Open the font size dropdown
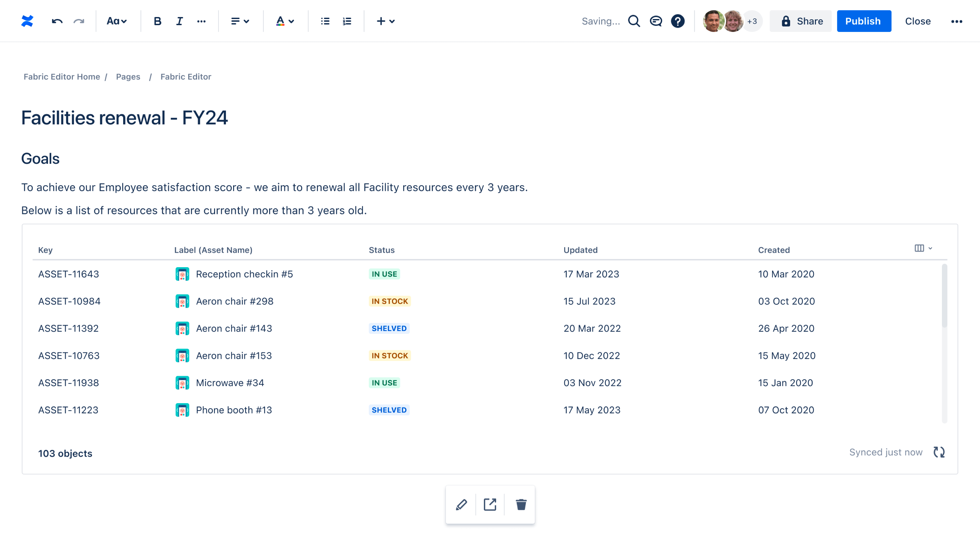The width and height of the screenshot is (980, 544). (x=117, y=21)
